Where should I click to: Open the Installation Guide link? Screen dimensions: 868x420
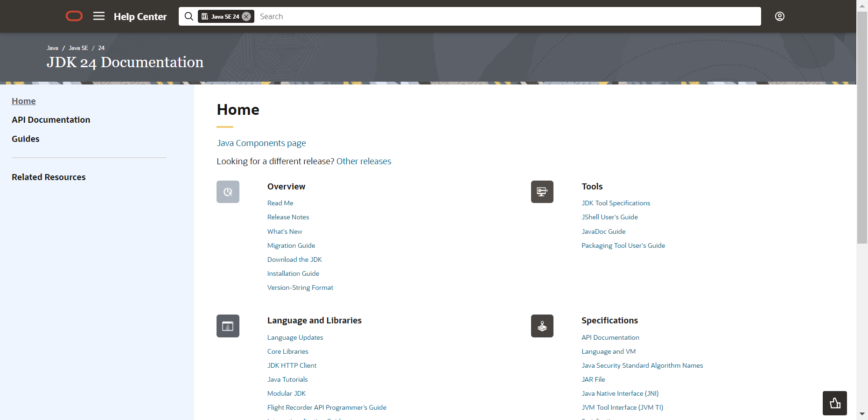click(293, 273)
